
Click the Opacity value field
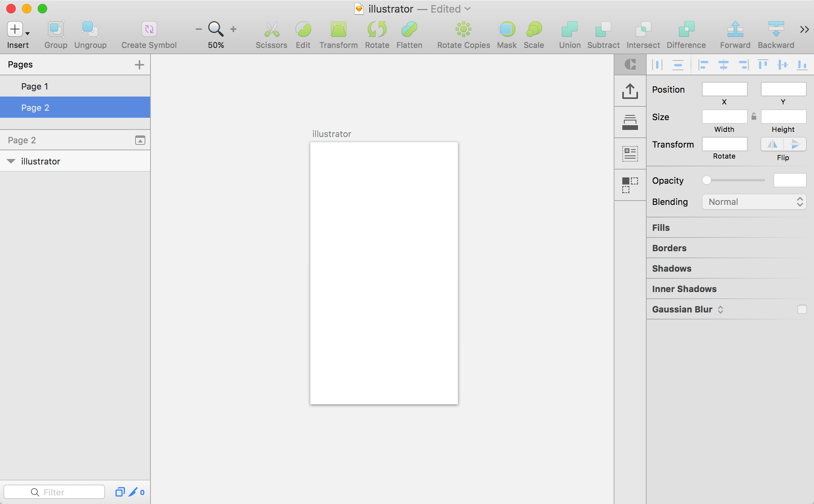tap(790, 180)
